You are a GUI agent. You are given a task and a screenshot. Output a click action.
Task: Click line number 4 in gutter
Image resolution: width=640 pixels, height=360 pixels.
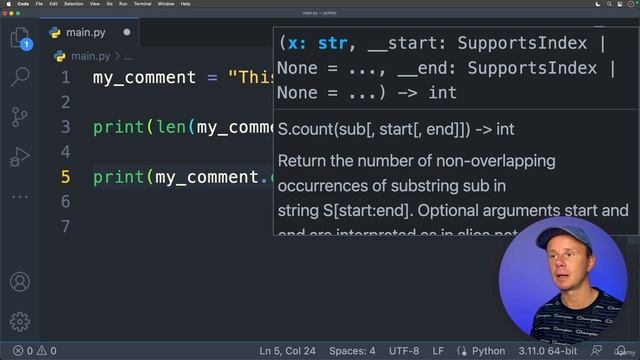(66, 152)
